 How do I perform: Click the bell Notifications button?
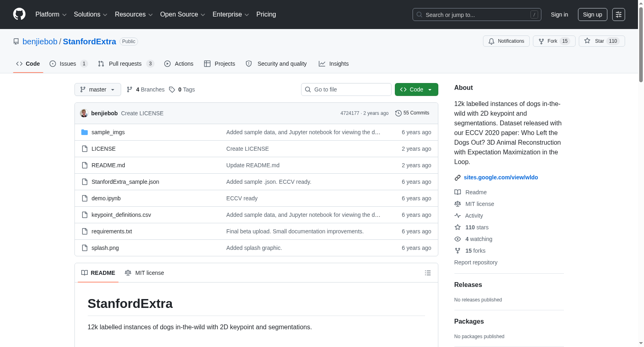coord(506,41)
